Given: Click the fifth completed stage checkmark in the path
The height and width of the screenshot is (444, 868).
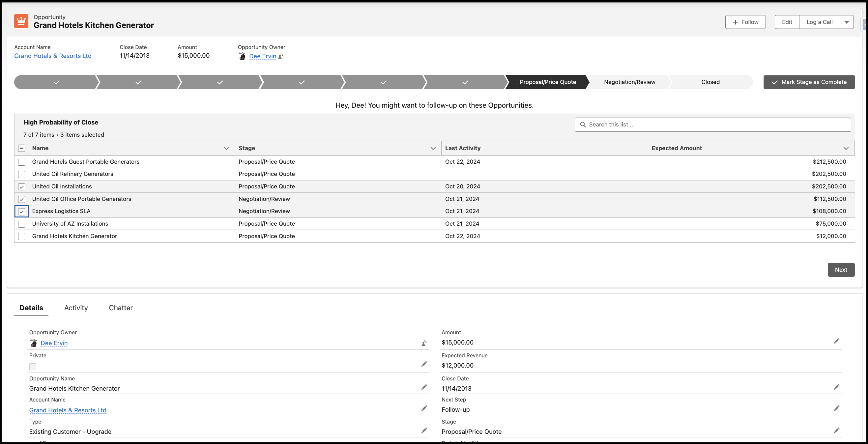Looking at the screenshot, I should [x=384, y=82].
